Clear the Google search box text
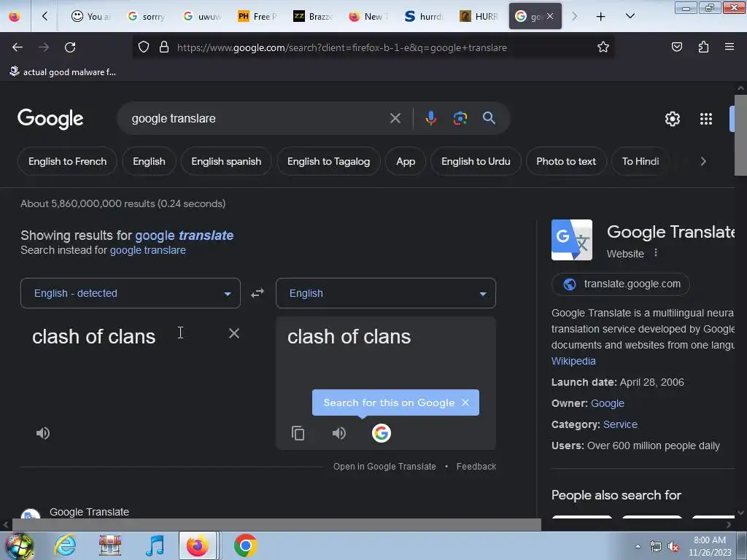747x560 pixels. tap(395, 118)
